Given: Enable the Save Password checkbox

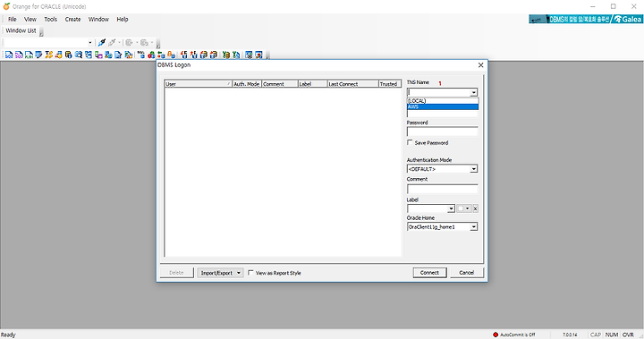Looking at the screenshot, I should pos(410,142).
